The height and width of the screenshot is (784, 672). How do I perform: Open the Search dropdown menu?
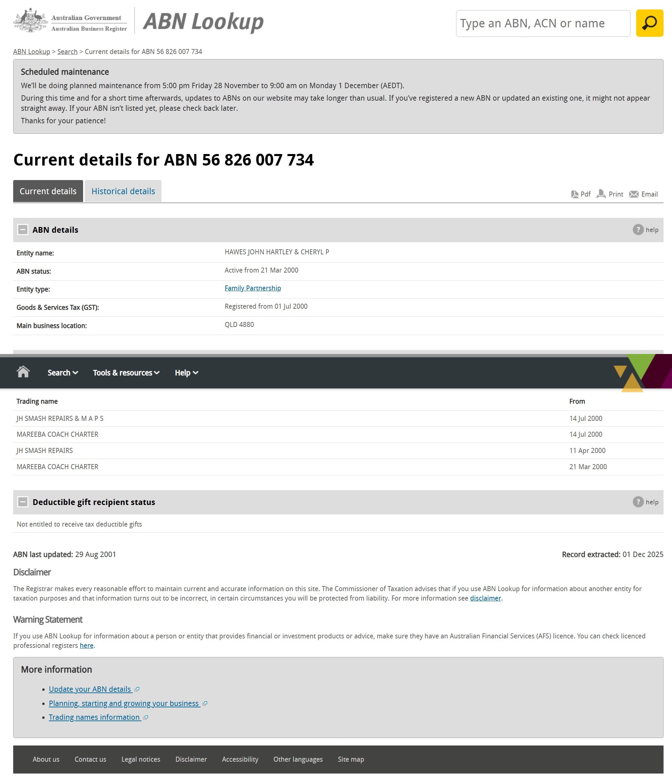click(x=63, y=373)
